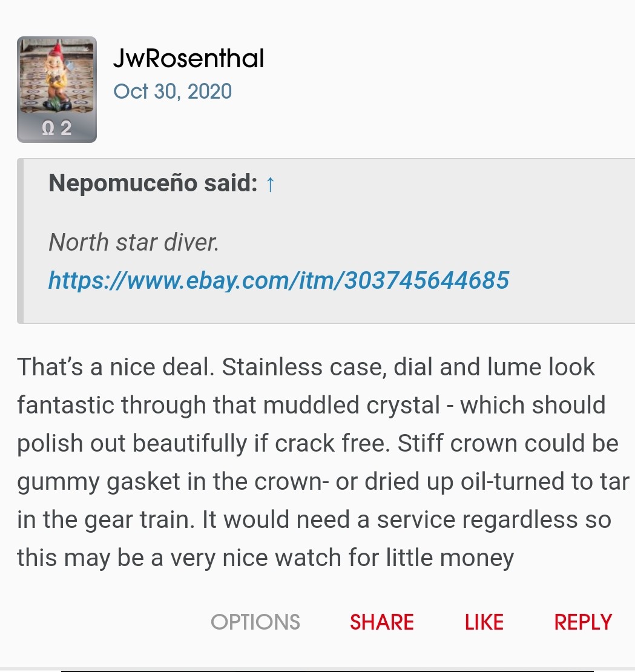This screenshot has width=635, height=672.
Task: Click the username JwRosenthal heading
Action: pyautogui.click(x=188, y=58)
